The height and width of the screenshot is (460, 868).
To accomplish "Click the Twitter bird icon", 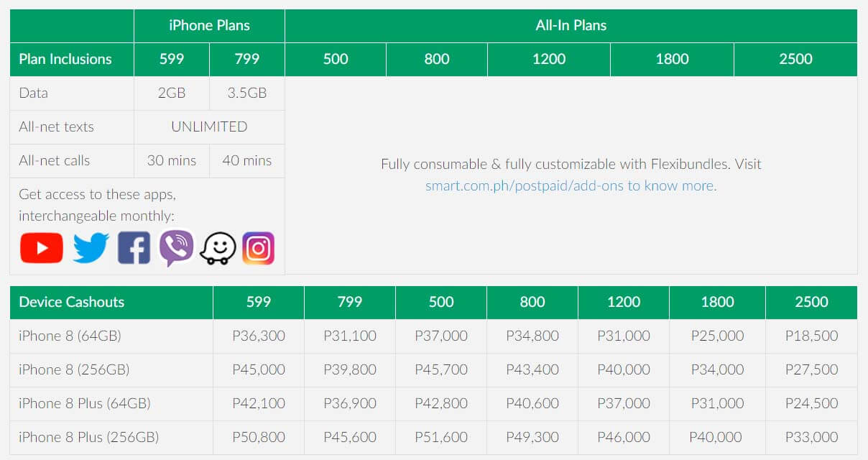I will coord(91,249).
